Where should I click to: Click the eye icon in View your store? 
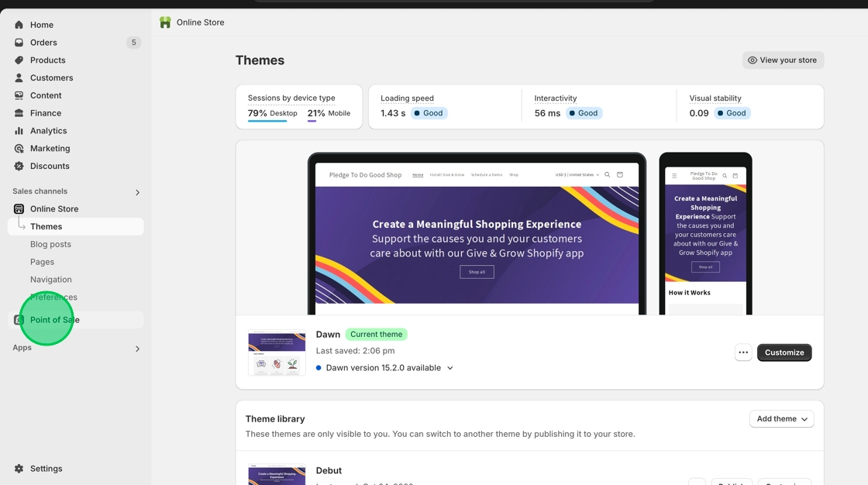tap(753, 60)
